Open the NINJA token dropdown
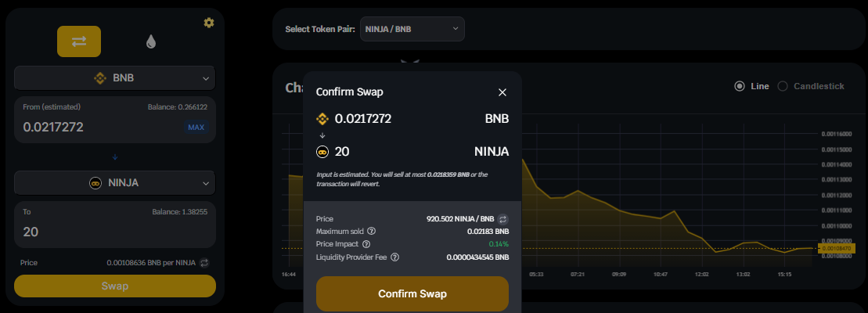The height and width of the screenshot is (313, 868). coord(114,183)
